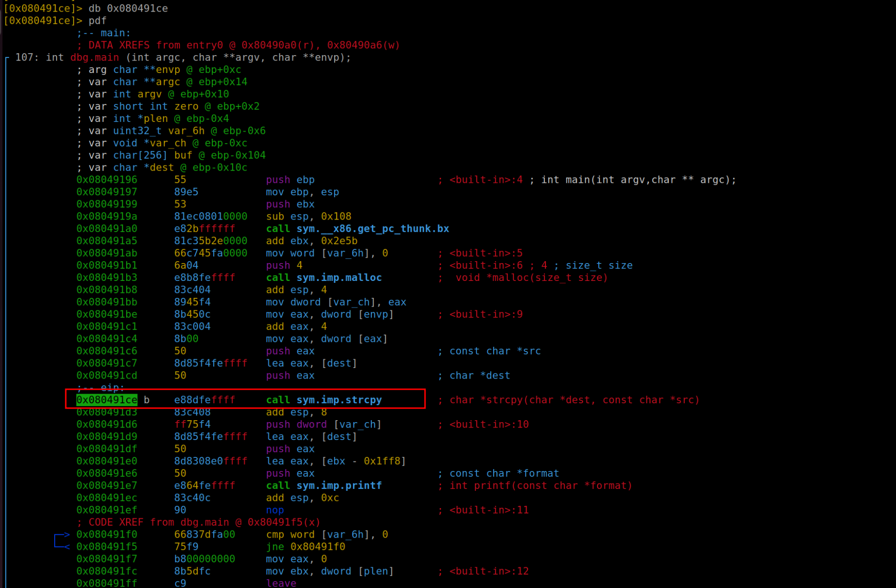The image size is (896, 588).
Task: Click the 'leave' instruction at the bottom
Action: (281, 583)
